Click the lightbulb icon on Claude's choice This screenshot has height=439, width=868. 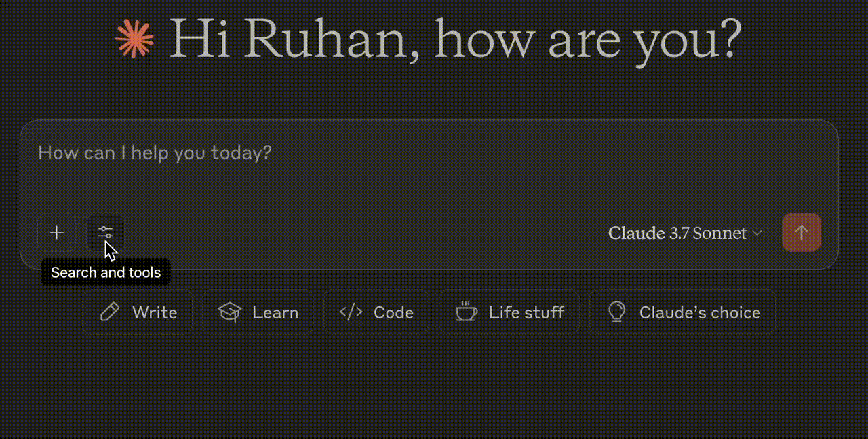pyautogui.click(x=616, y=312)
